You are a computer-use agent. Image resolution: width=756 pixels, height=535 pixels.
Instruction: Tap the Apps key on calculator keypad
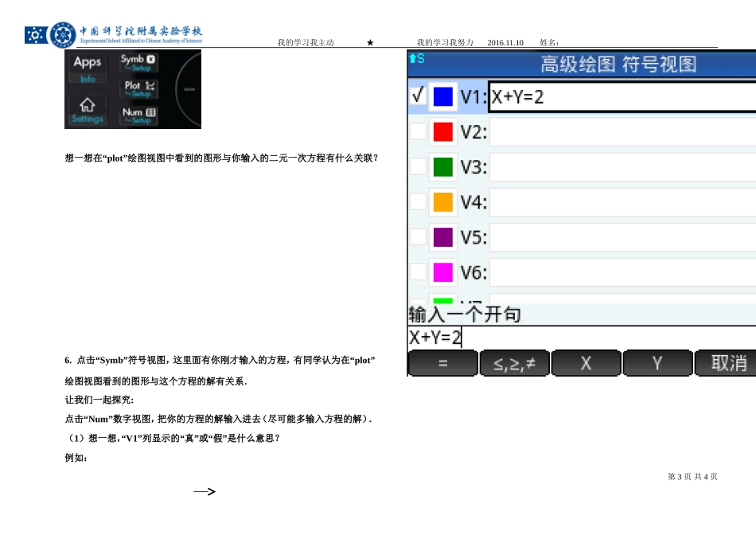(88, 67)
